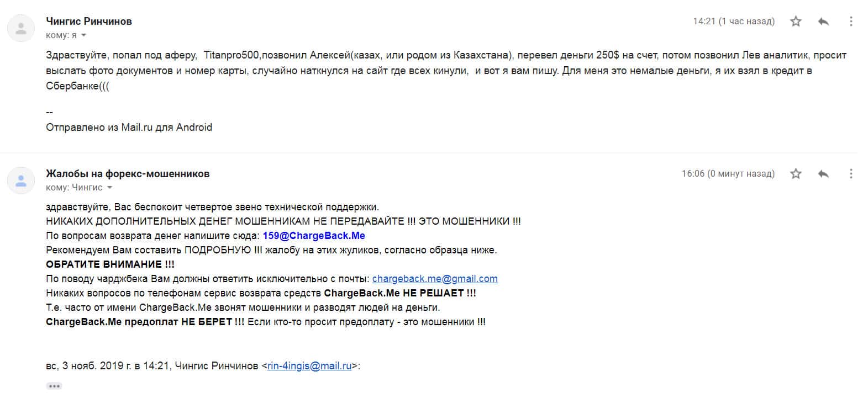The height and width of the screenshot is (414, 868).
Task: Star the Жалобы на форекс-мошенников reply
Action: [796, 174]
